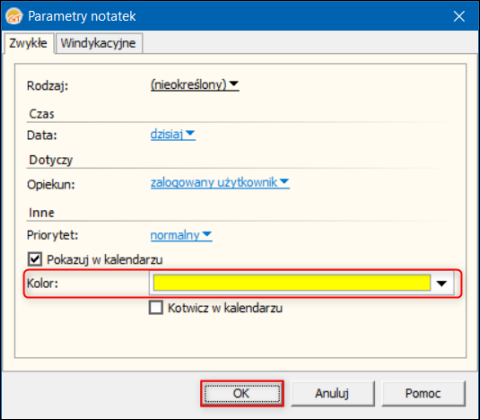This screenshot has width=480, height=420.
Task: Uncheck Pokazuj w kalendarzu checkbox
Action: [x=35, y=259]
